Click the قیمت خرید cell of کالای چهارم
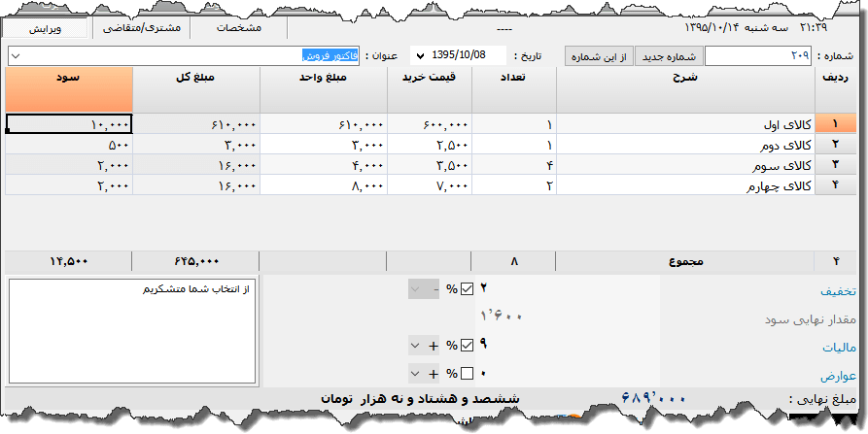868x434 pixels. pyautogui.click(x=430, y=185)
